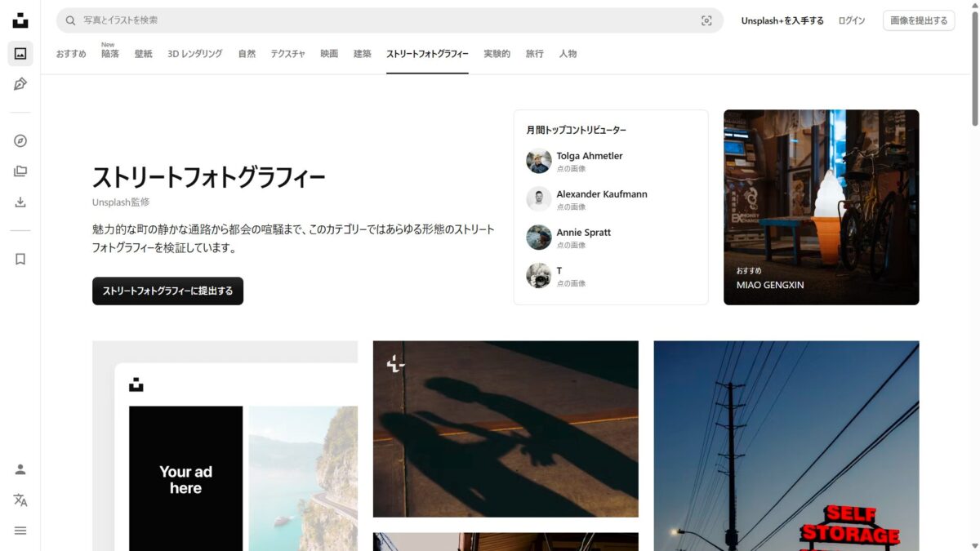
Task: Focus the photo and illustration search field
Action: [390, 20]
